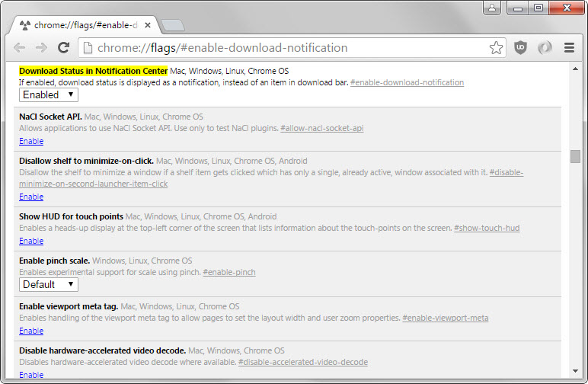This screenshot has width=588, height=384.
Task: Open the Enabled dropdown for Download Status
Action: point(49,95)
